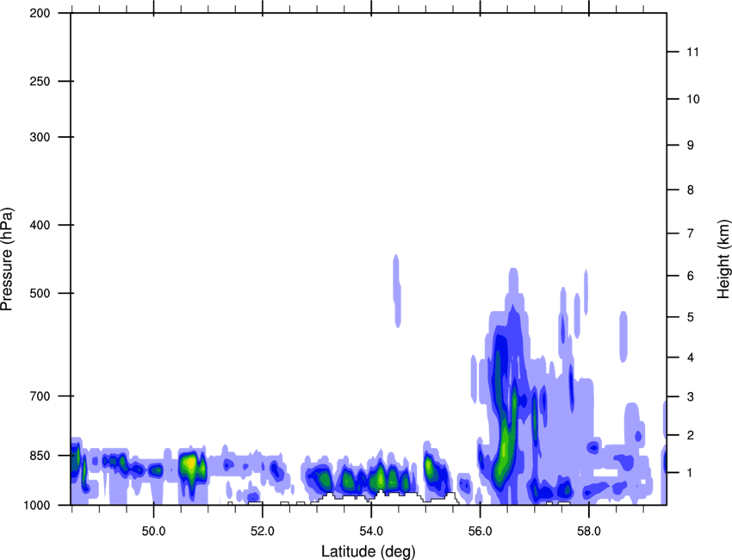Pick the 8 km height label
The height and width of the screenshot is (560, 732).
click(x=691, y=190)
